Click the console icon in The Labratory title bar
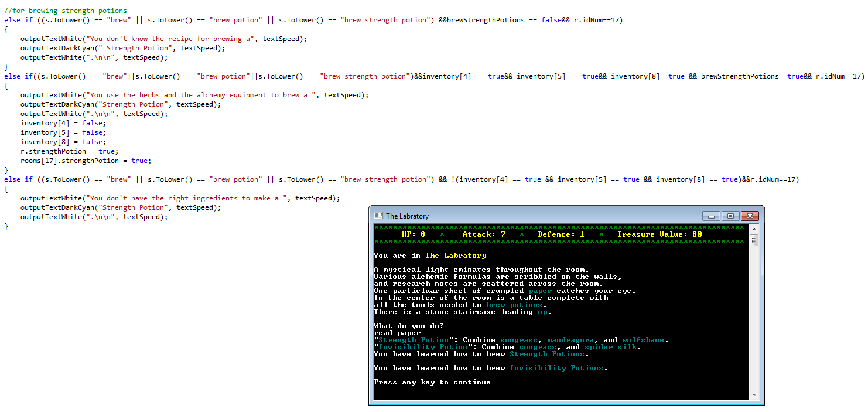The width and height of the screenshot is (868, 412). click(x=378, y=216)
